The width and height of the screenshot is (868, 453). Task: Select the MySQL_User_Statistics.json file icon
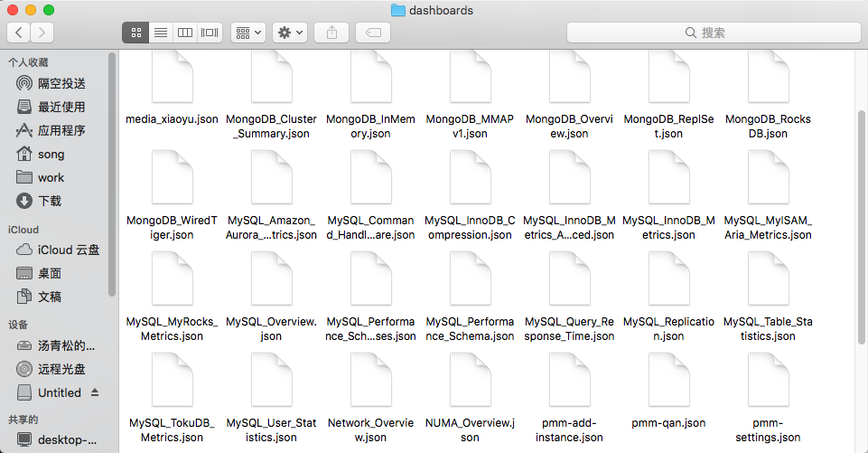pyautogui.click(x=271, y=380)
